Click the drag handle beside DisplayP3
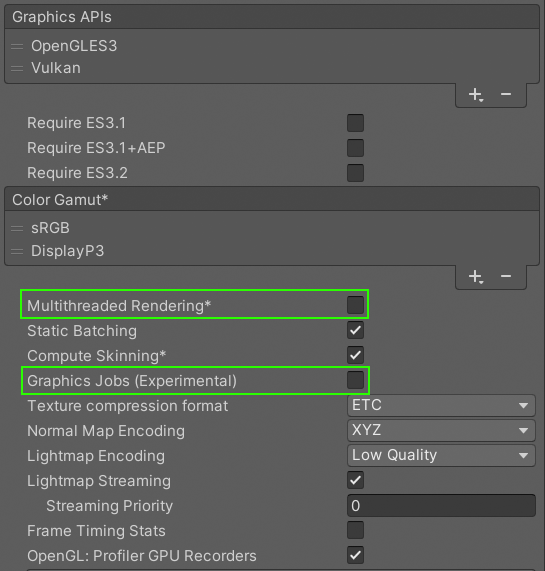 pyautogui.click(x=17, y=252)
